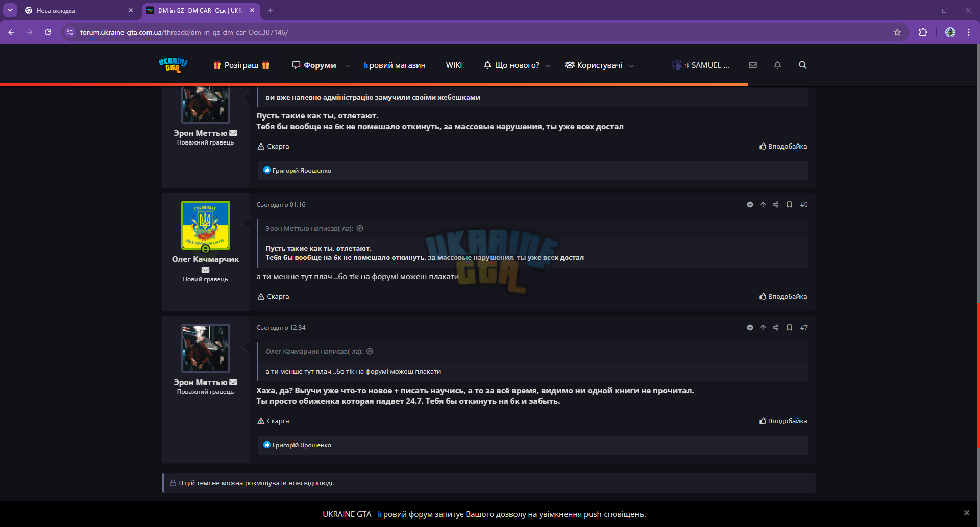The height and width of the screenshot is (527, 980).
Task: Open the Chrome profile avatar
Action: point(950,32)
